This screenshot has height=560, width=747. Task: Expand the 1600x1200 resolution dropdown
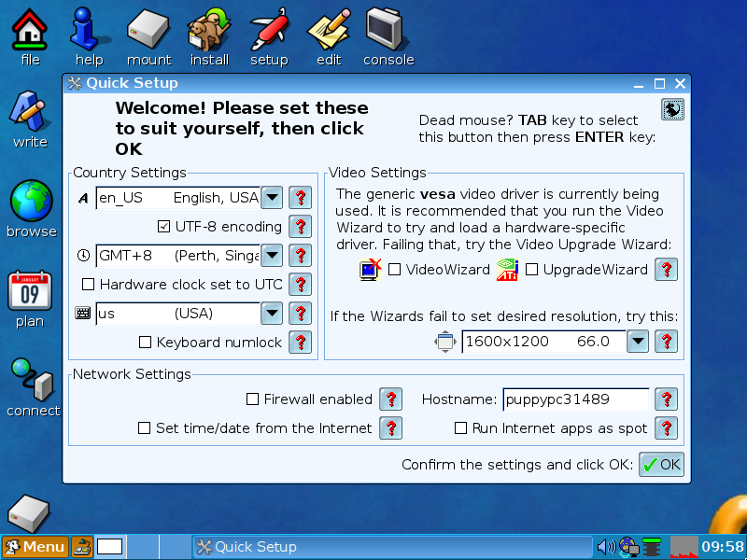637,342
